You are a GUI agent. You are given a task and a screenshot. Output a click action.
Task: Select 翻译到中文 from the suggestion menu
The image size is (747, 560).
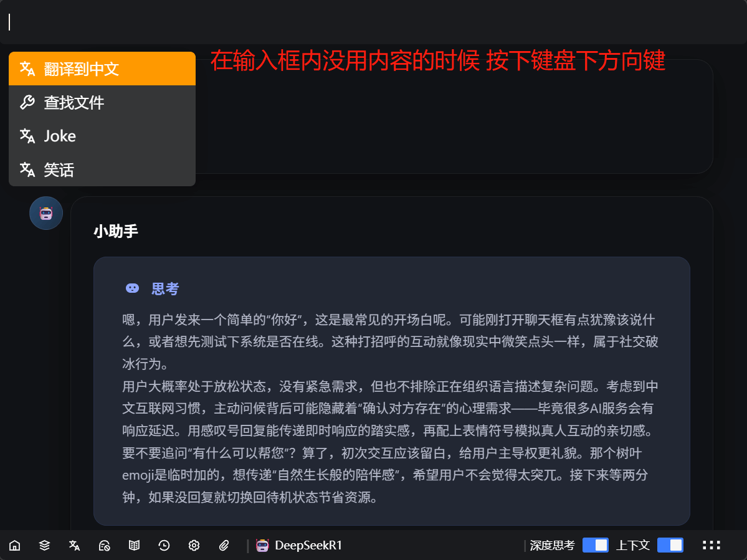point(102,69)
